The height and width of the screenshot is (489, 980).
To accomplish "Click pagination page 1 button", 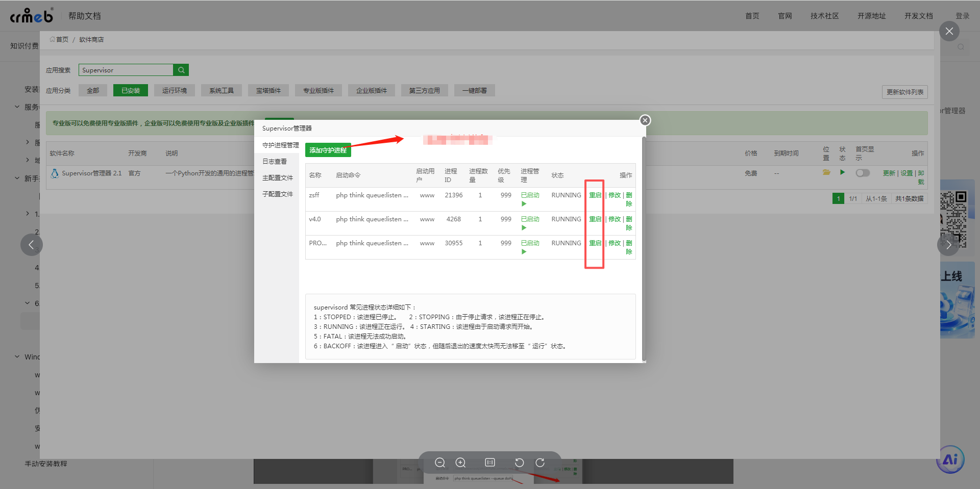I will click(x=838, y=198).
